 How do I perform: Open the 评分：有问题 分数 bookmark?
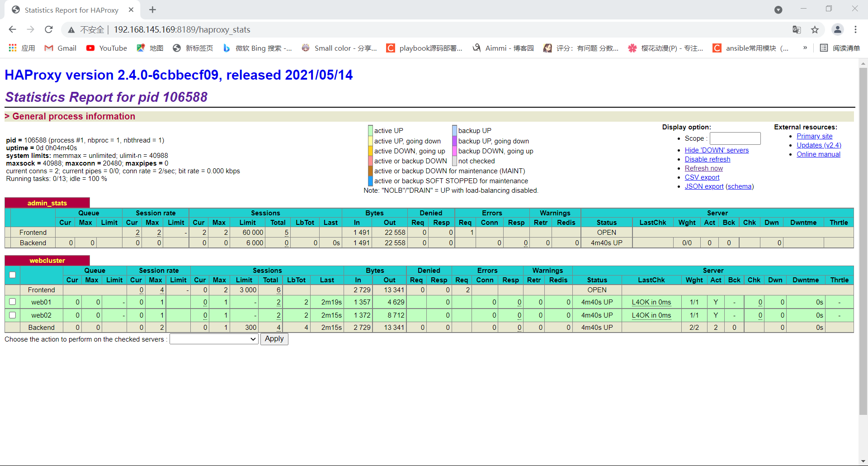pos(581,48)
